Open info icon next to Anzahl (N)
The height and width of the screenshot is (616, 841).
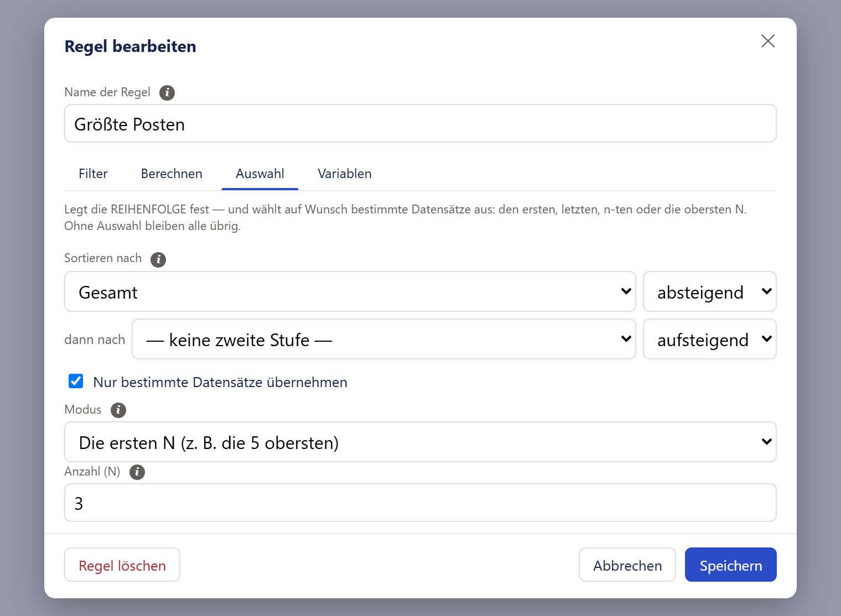pyautogui.click(x=137, y=472)
